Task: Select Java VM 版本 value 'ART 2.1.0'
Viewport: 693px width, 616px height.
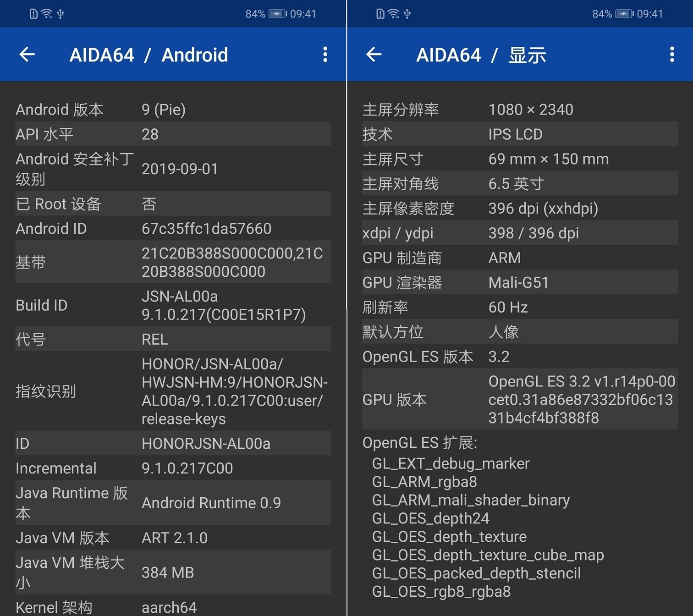Action: click(x=175, y=538)
